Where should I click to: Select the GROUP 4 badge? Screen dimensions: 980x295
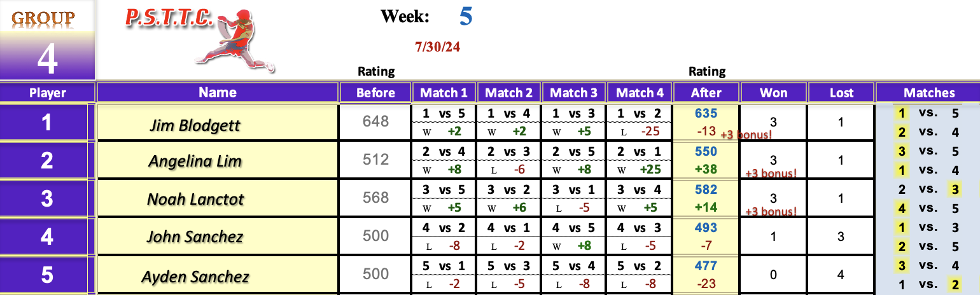(x=48, y=41)
